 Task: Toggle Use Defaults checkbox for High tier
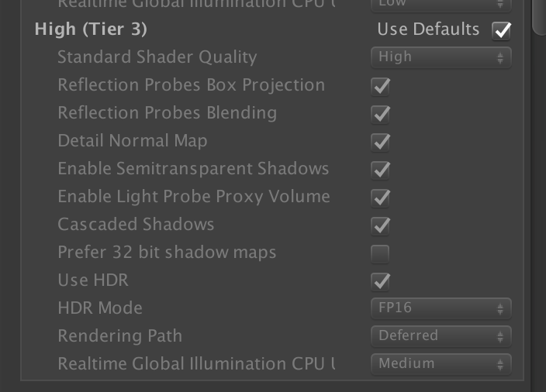502,30
